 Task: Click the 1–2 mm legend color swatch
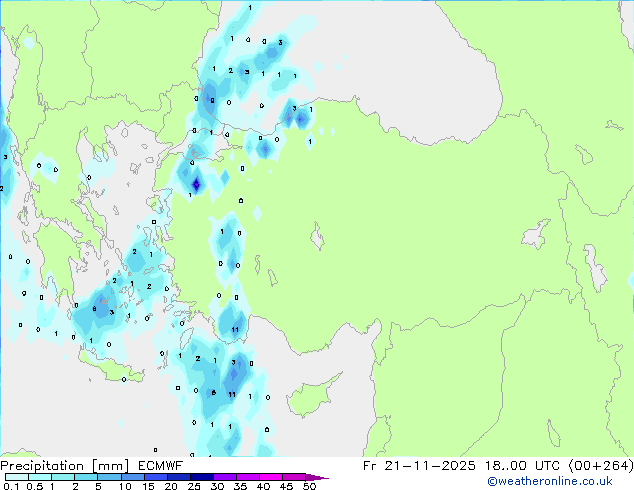click(63, 477)
